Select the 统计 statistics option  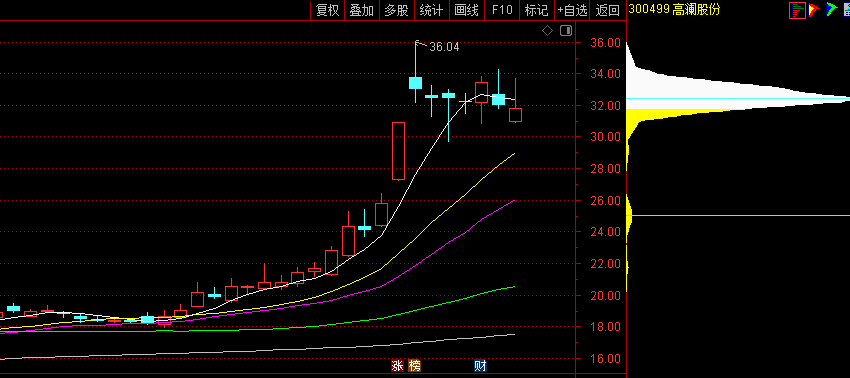click(431, 10)
